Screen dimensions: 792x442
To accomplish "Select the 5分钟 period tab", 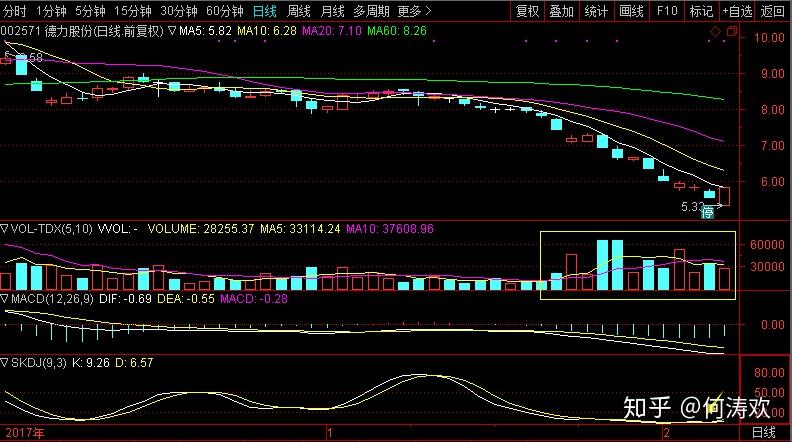I will click(90, 11).
